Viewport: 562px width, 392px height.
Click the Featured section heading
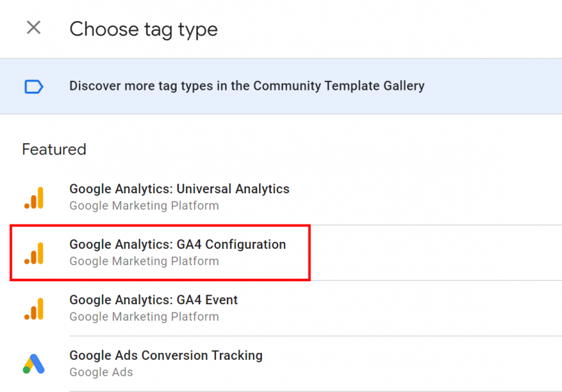click(54, 149)
